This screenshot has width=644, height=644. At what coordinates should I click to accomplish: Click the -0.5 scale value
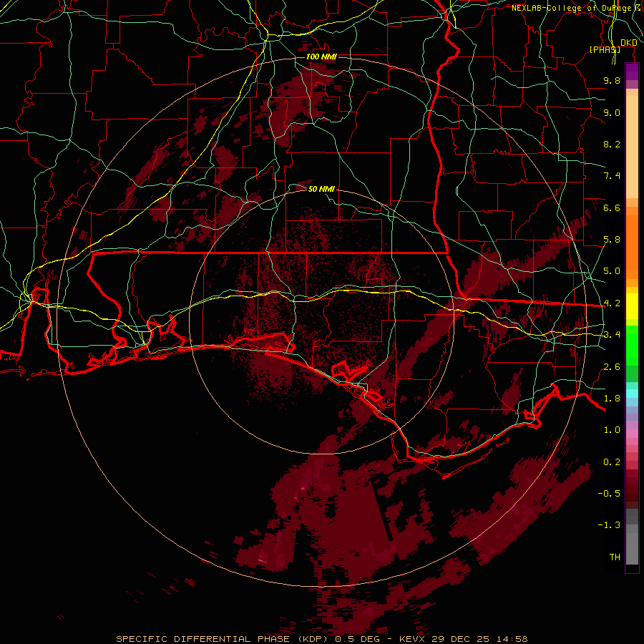coord(609,494)
